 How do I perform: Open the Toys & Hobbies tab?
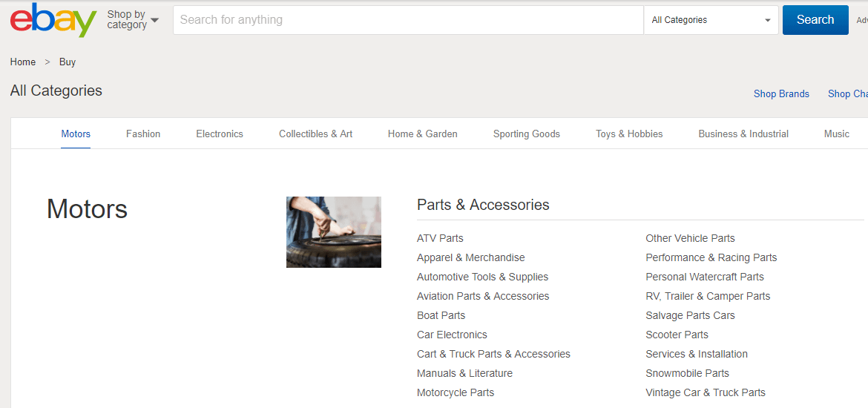coord(629,134)
